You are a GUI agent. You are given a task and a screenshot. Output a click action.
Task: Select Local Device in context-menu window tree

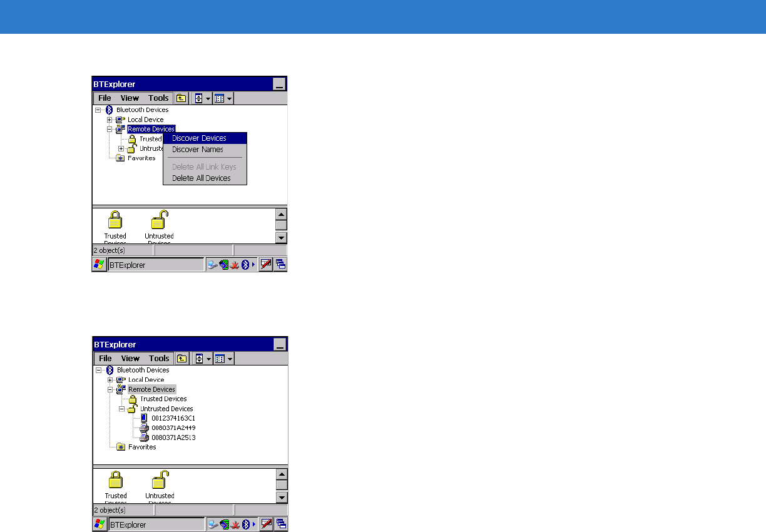[146, 120]
